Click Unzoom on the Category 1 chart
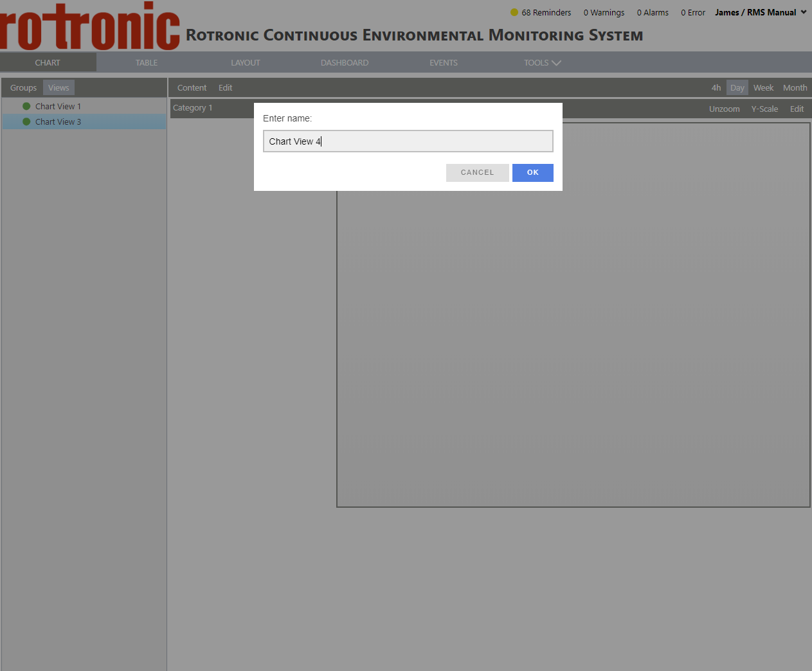This screenshot has width=812, height=671. click(x=725, y=109)
